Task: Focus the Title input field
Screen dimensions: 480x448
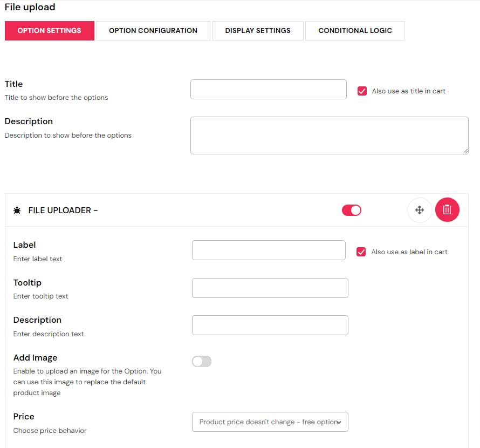Action: pyautogui.click(x=268, y=90)
